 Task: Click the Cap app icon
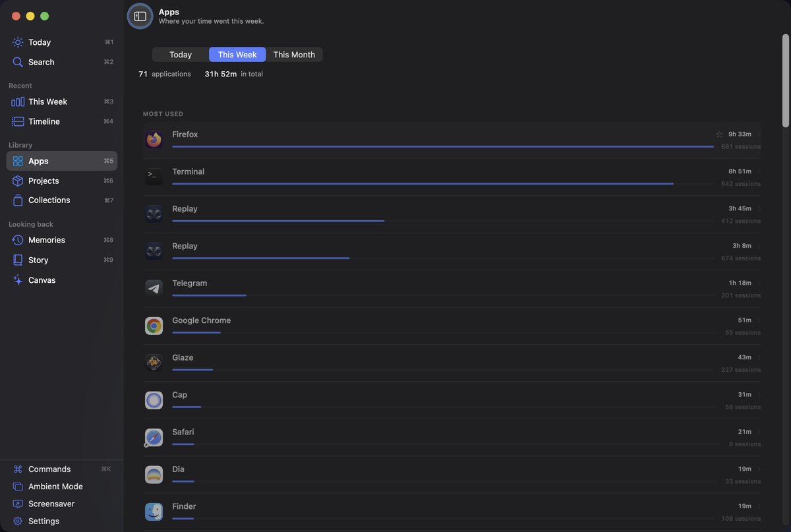click(154, 400)
